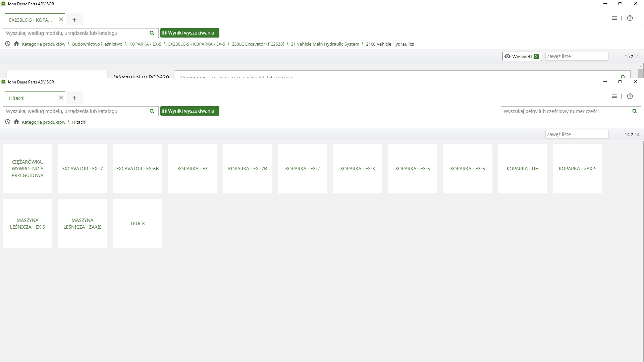Add a new tab in the EX230LC-5 window

point(74,20)
